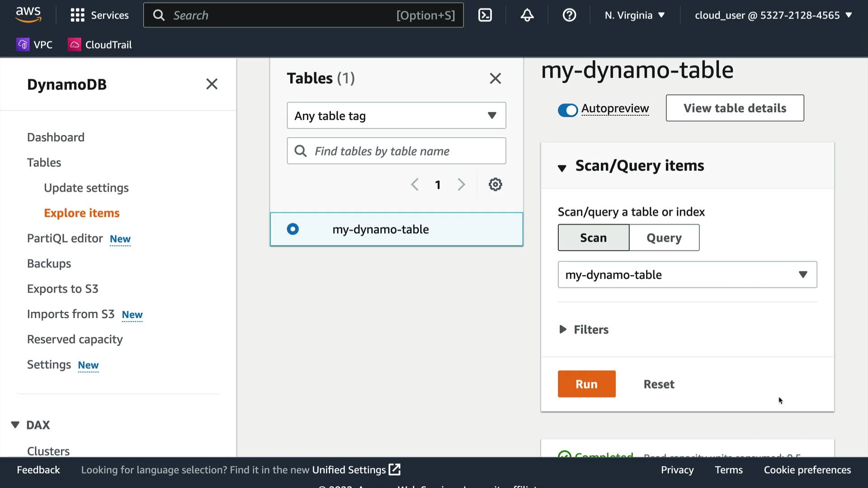Click the AWS logo home icon
The height and width of the screenshot is (488, 868).
(x=28, y=14)
